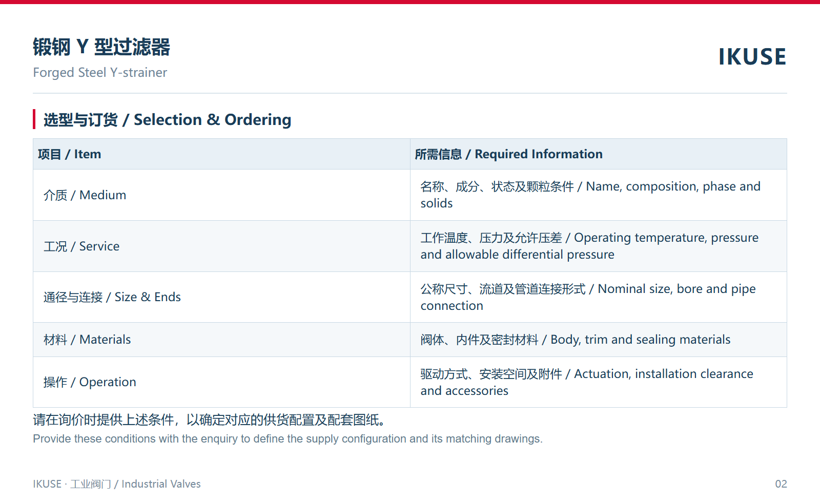Click the Name, composition, phase description
Viewport: 820px width, 504px height.
pyautogui.click(x=590, y=195)
